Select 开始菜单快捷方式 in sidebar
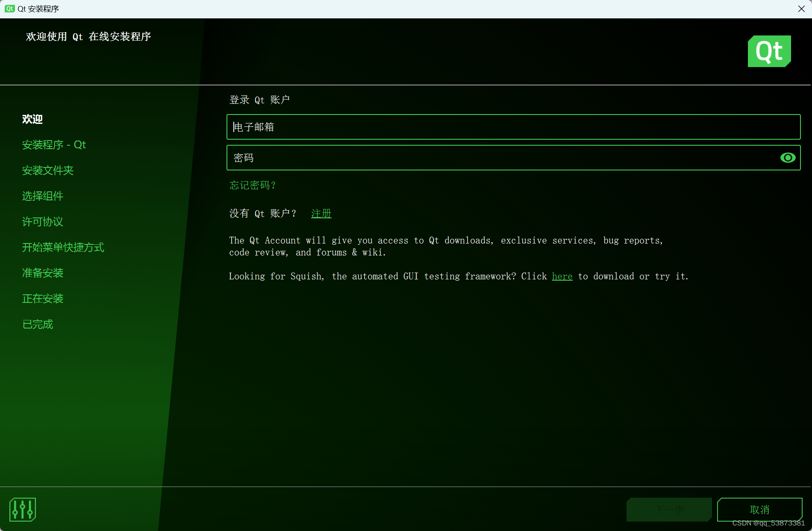812x531 pixels. [x=63, y=247]
